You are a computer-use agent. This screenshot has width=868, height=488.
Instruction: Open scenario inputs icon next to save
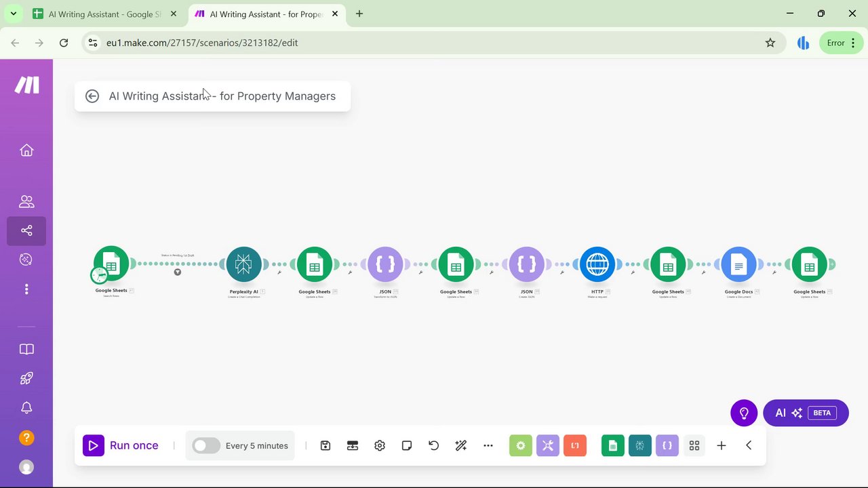coord(353,445)
